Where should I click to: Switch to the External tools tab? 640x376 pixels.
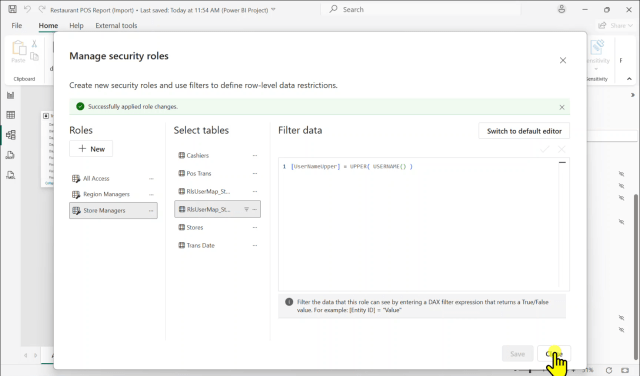(x=116, y=25)
